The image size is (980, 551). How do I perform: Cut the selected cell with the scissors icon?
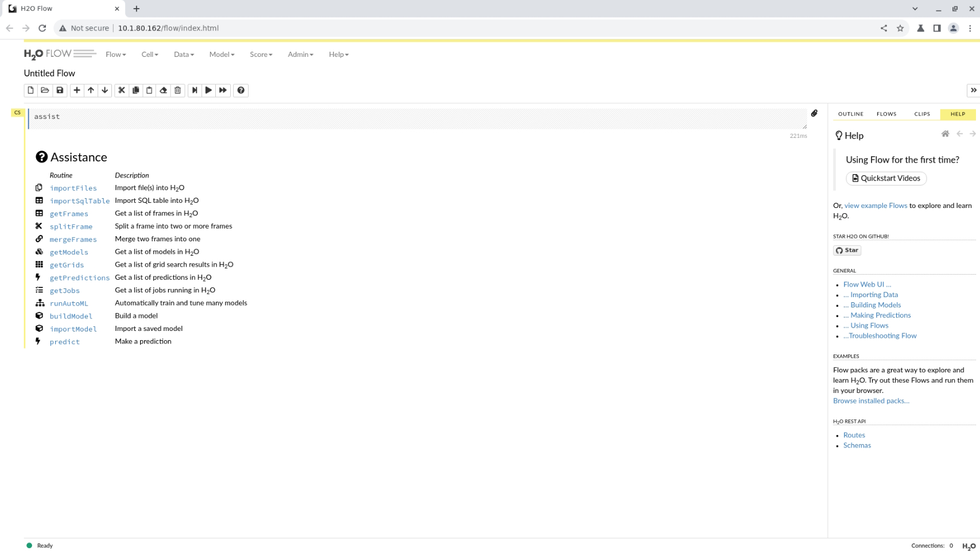pos(121,90)
